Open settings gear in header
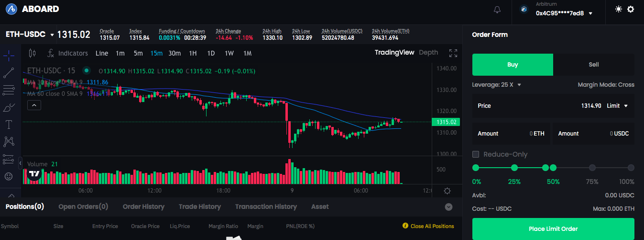This screenshot has width=644, height=240. tap(631, 9)
